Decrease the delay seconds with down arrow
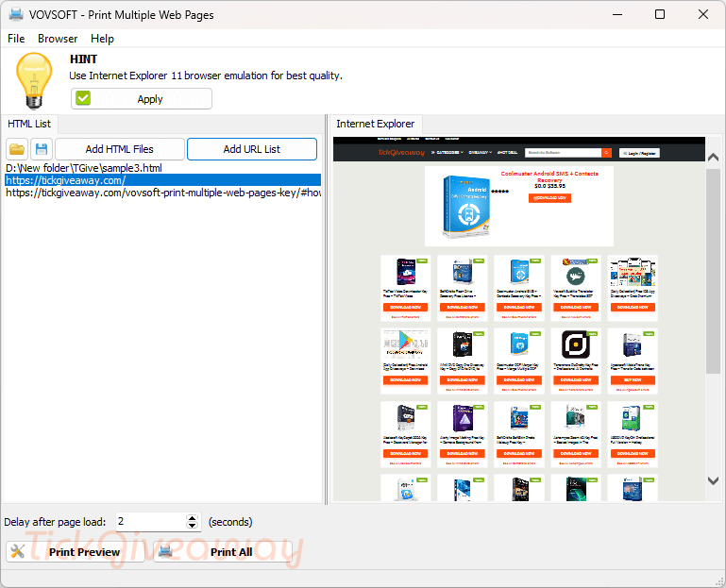Screen dimensions: 726x588 coord(193,526)
